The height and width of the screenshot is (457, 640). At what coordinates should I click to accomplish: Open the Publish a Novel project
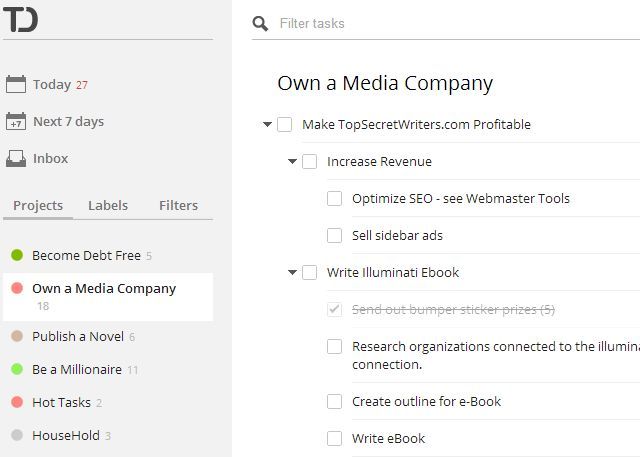coord(79,337)
